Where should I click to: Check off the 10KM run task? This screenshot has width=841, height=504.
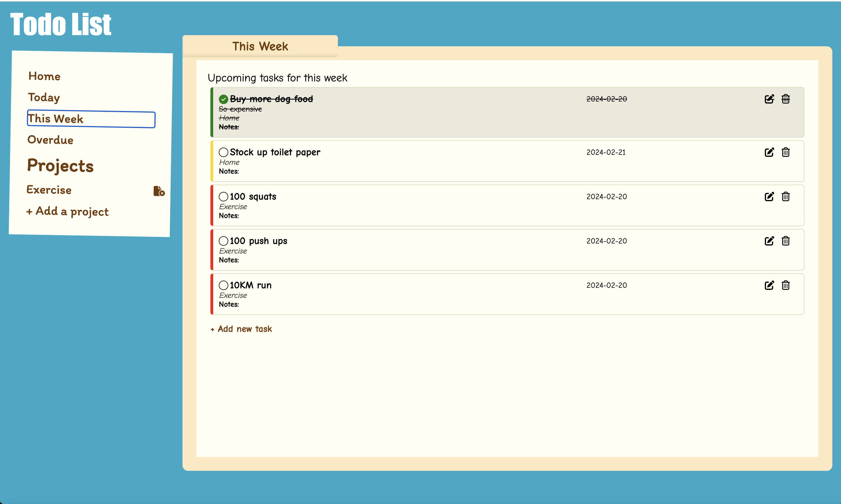click(x=223, y=285)
